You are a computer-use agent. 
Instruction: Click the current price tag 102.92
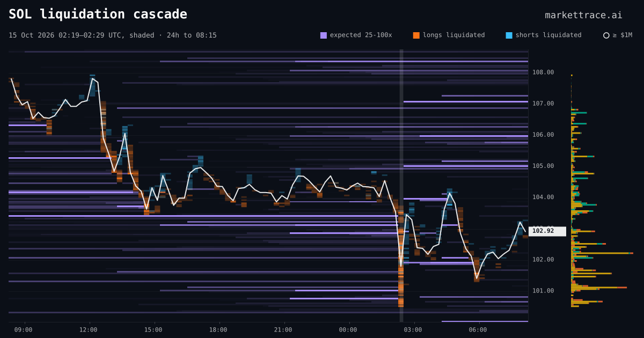click(547, 231)
